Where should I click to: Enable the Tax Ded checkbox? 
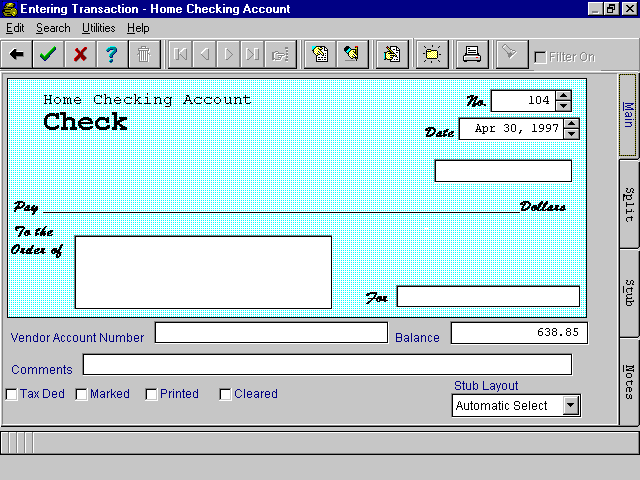[x=12, y=394]
